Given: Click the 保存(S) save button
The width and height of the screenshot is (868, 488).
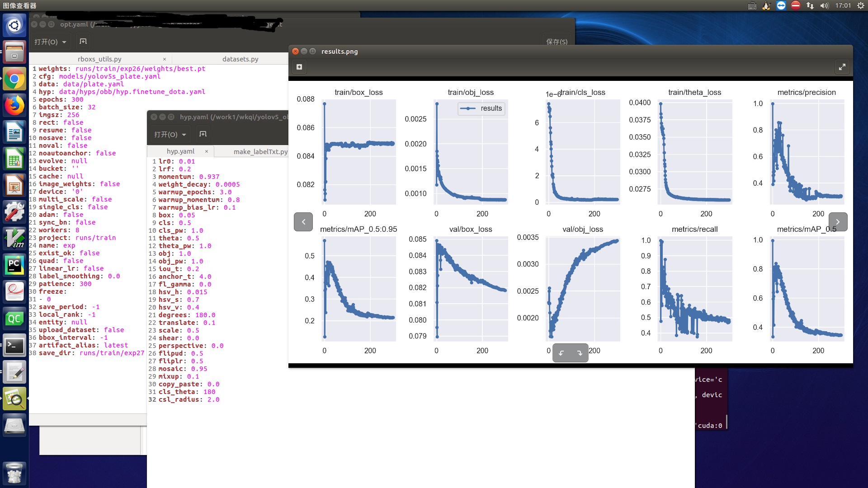Looking at the screenshot, I should 557,42.
